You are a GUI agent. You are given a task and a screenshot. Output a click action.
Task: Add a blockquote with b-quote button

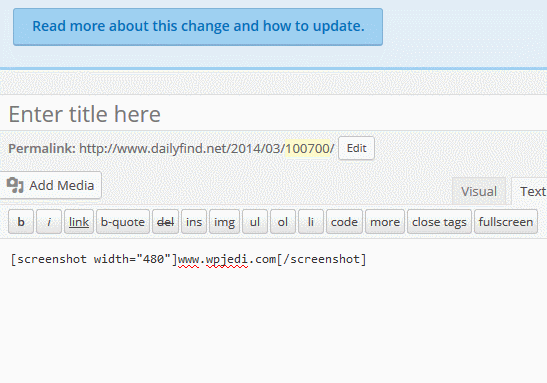click(123, 222)
